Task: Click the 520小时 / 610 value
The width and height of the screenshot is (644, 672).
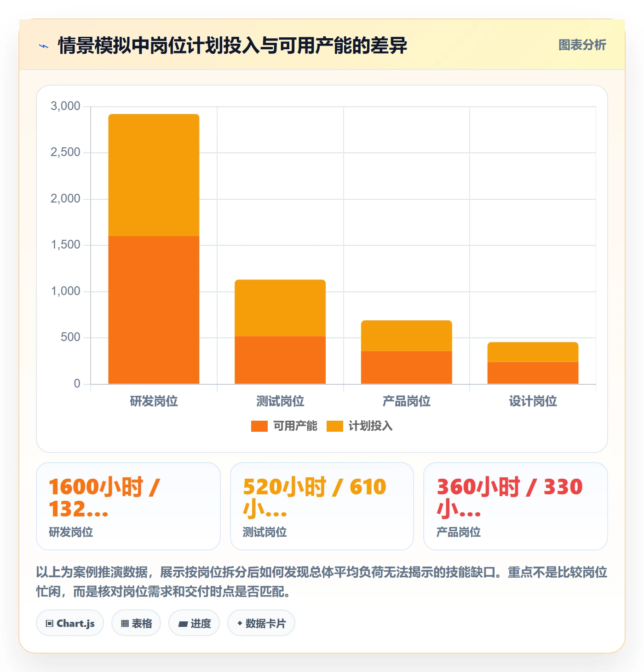Action: click(315, 498)
